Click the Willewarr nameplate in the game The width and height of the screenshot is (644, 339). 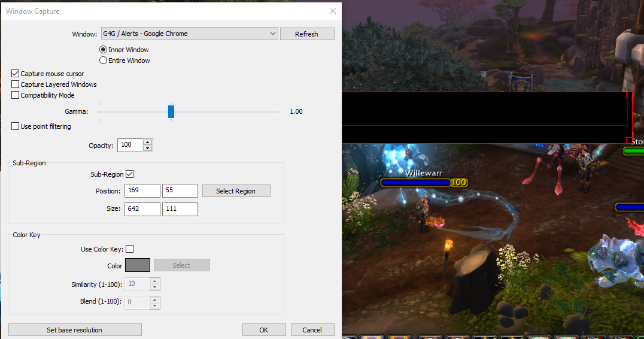pos(423,173)
